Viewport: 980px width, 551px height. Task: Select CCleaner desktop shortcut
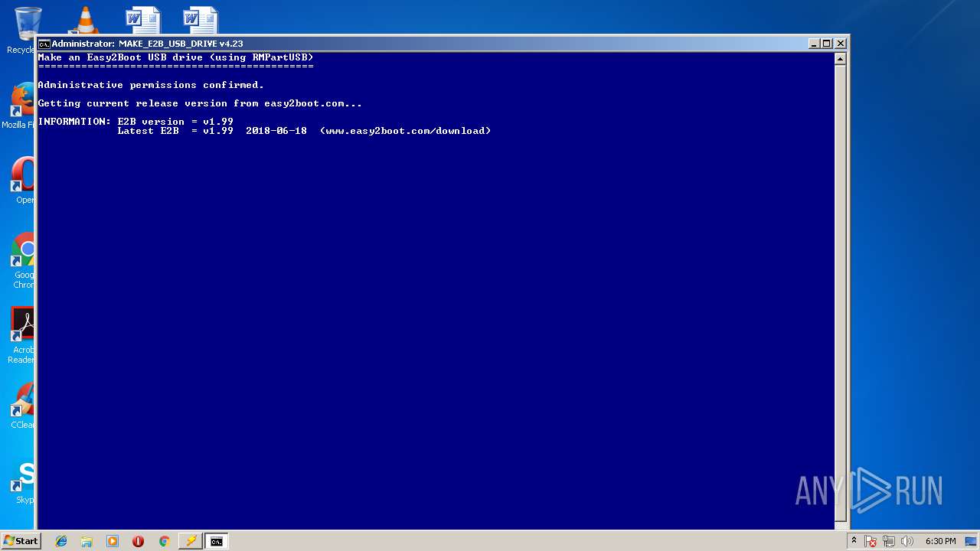pos(21,406)
